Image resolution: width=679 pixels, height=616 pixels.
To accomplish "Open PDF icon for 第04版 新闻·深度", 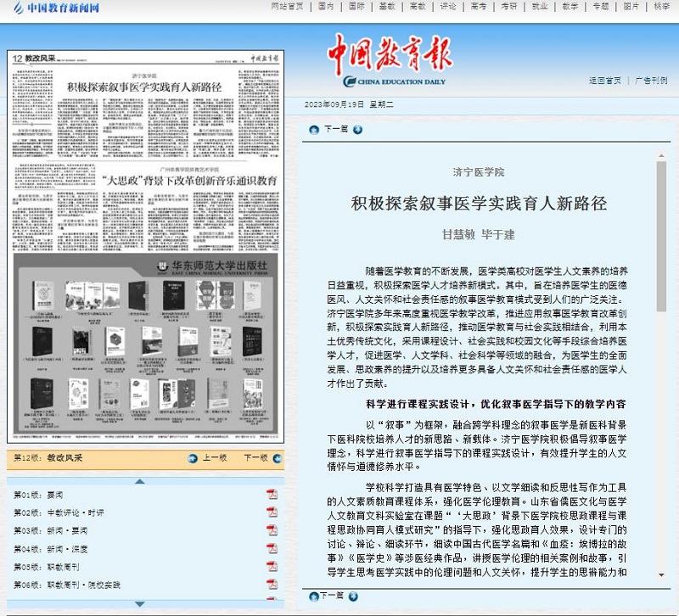I will [272, 548].
